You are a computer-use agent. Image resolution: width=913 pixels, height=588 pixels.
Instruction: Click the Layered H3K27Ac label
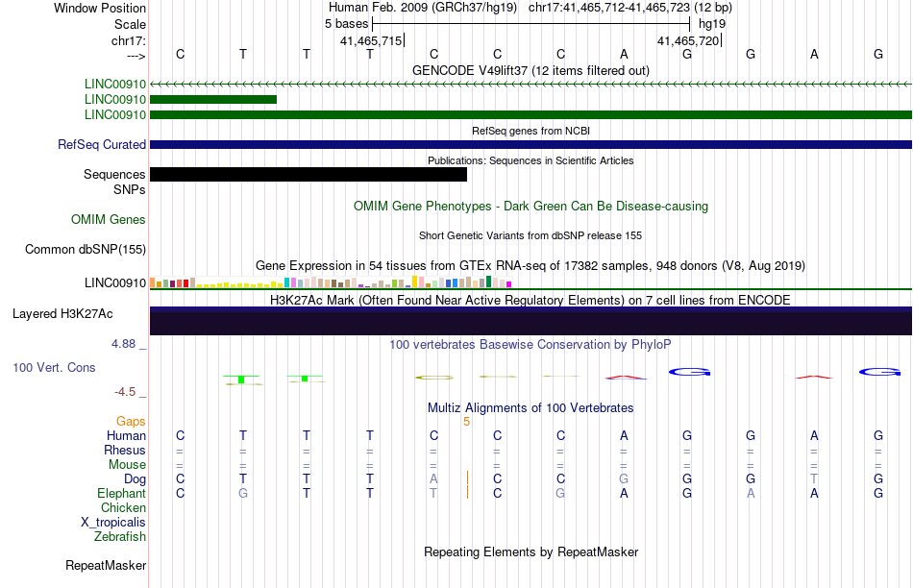[x=62, y=314]
